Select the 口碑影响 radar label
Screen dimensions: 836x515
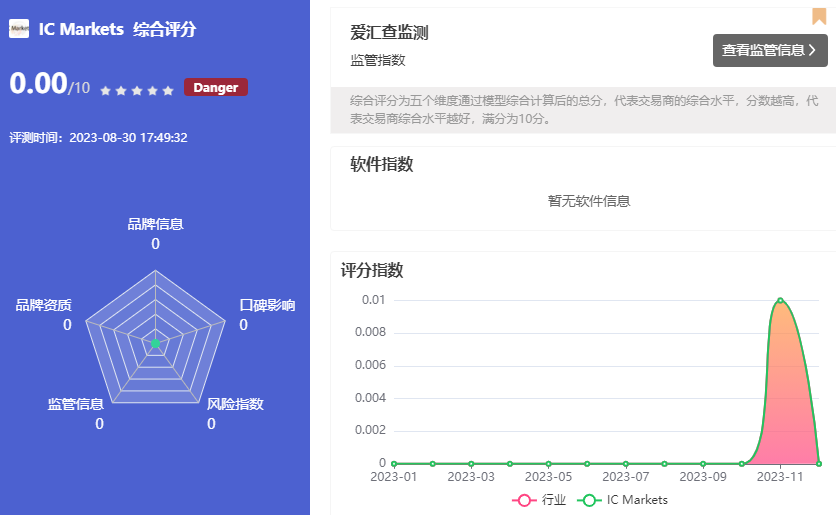267,305
